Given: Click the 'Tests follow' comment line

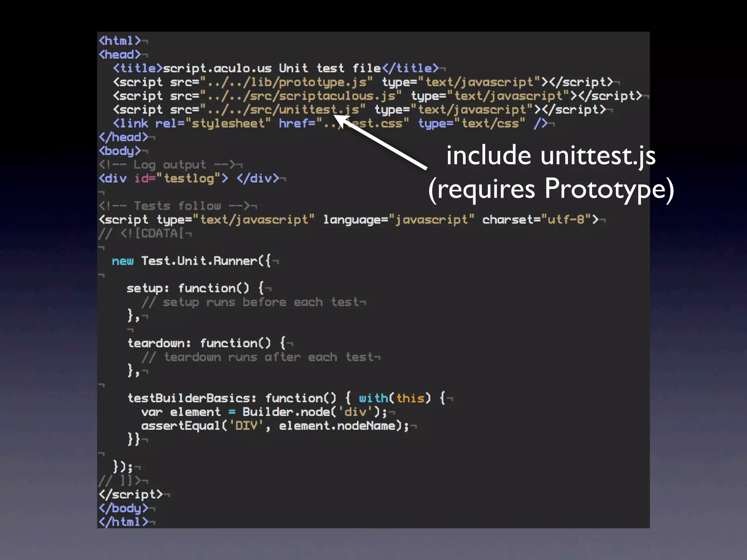Looking at the screenshot, I should coord(174,206).
